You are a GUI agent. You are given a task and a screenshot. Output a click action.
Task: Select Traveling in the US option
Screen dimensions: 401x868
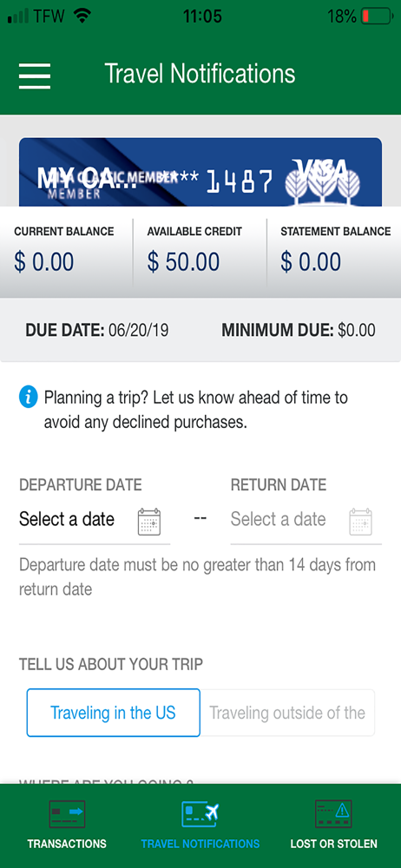point(113,713)
